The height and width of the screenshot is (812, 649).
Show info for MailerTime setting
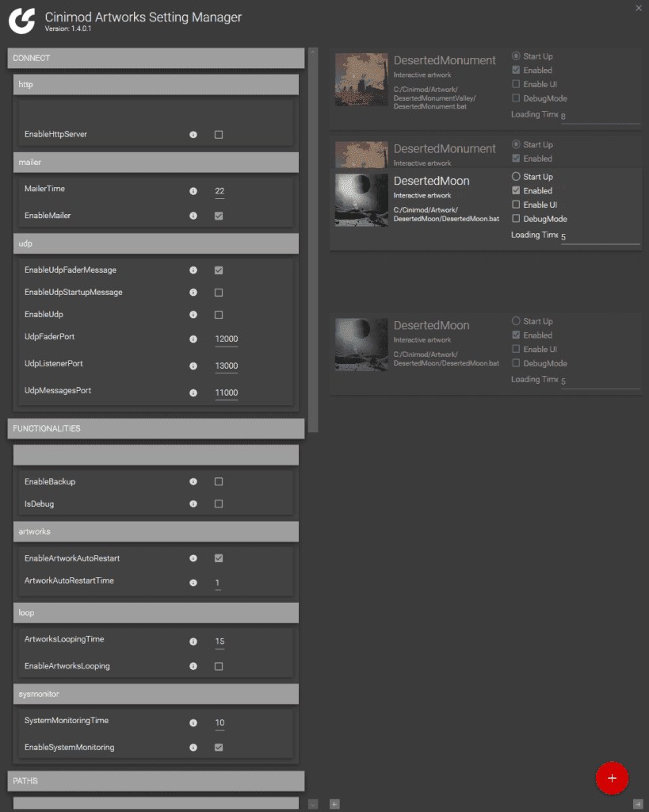coord(193,191)
